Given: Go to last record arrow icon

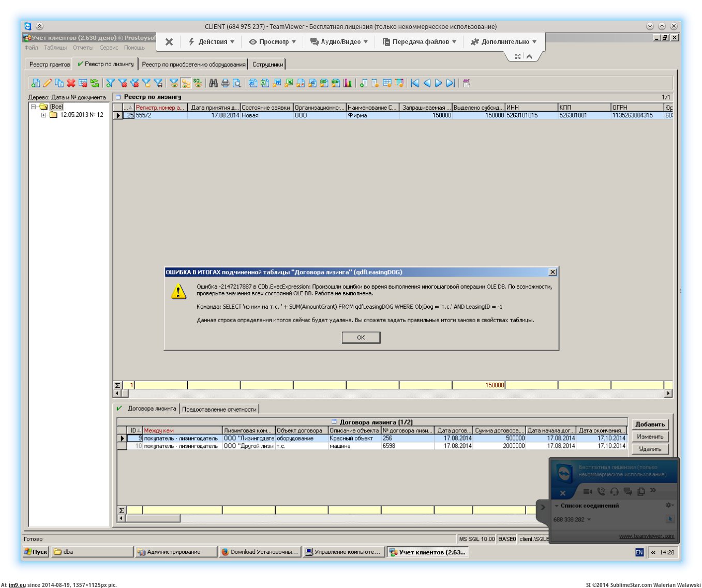Looking at the screenshot, I should pyautogui.click(x=451, y=83).
